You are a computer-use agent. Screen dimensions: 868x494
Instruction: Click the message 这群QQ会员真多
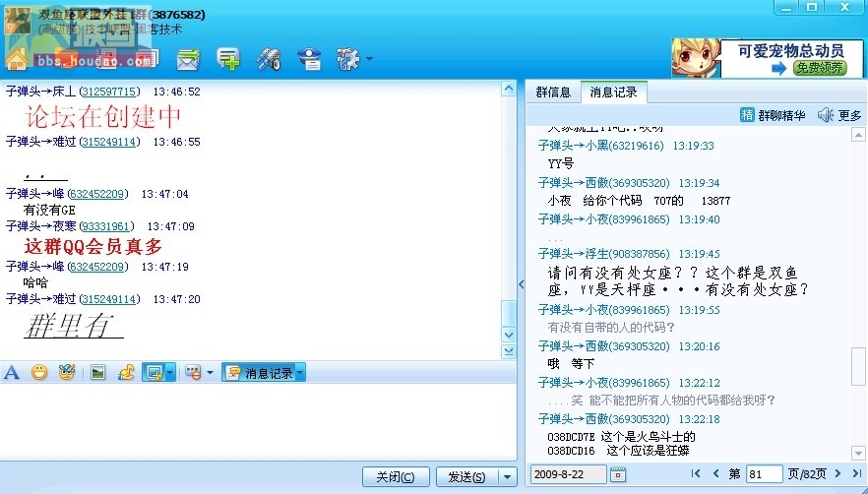93,246
